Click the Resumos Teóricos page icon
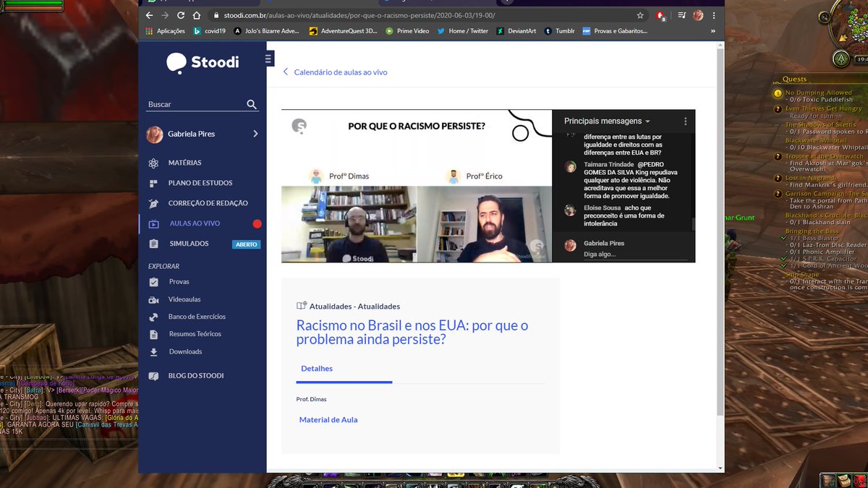Viewport: 868px width, 488px height. (x=153, y=335)
